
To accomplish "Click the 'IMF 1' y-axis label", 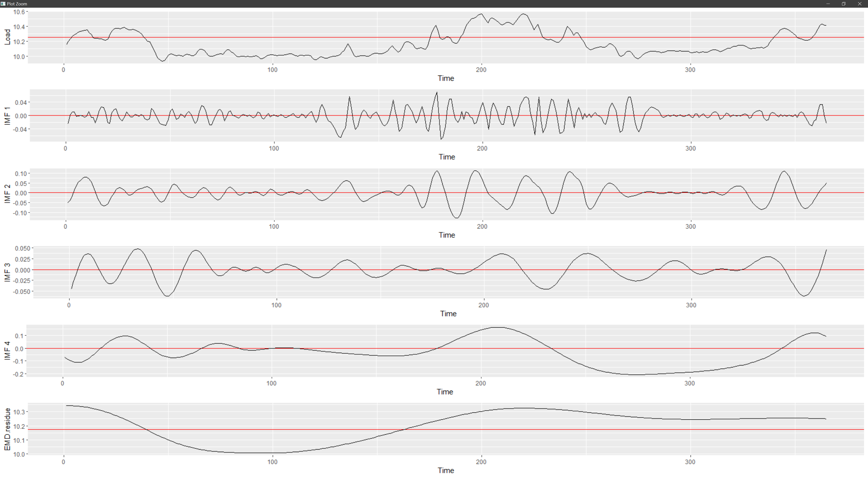I will pos(7,116).
